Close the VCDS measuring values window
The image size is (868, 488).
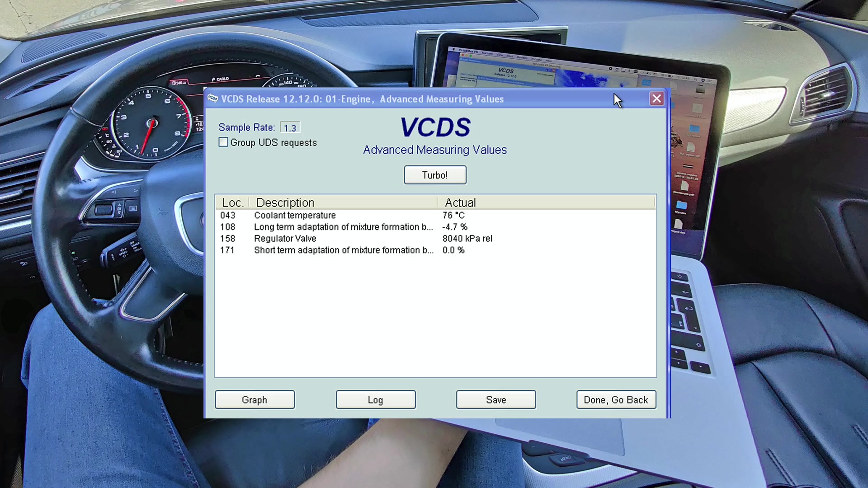656,99
